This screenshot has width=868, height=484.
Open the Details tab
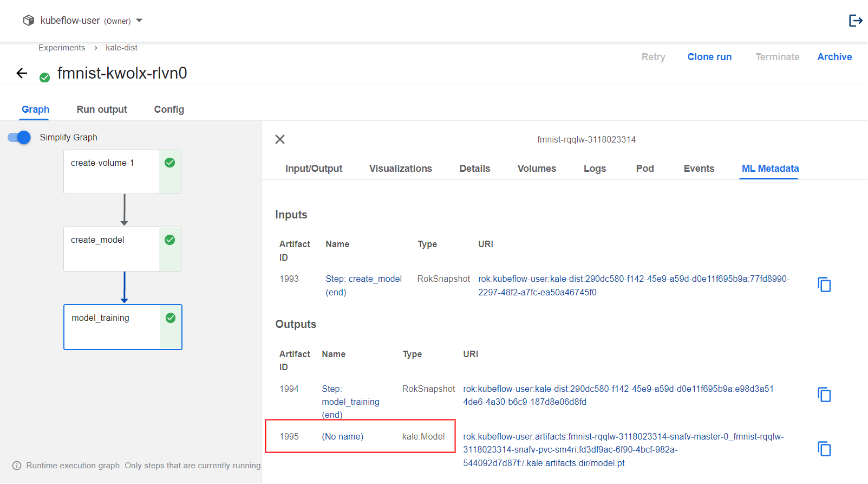475,169
